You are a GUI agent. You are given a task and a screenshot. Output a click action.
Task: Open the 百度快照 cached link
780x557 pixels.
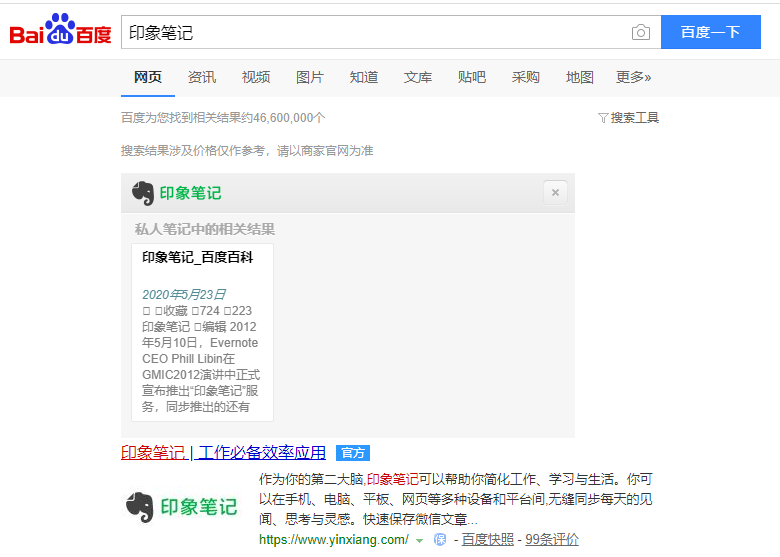(488, 540)
